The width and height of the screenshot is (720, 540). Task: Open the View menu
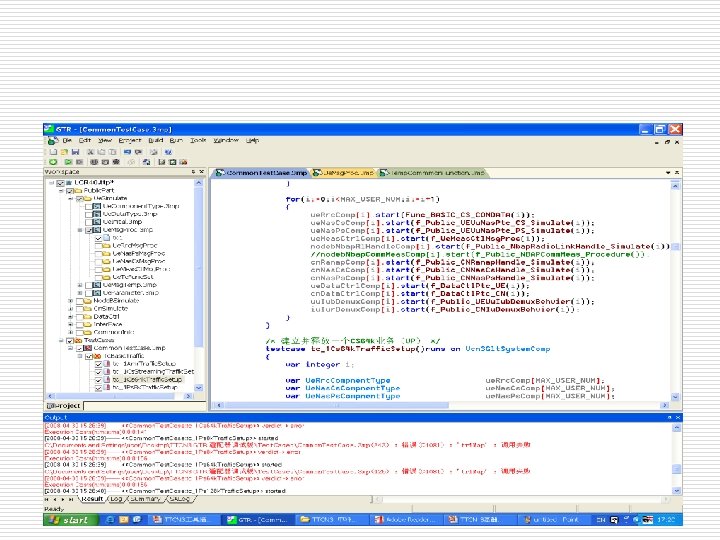tap(105, 141)
